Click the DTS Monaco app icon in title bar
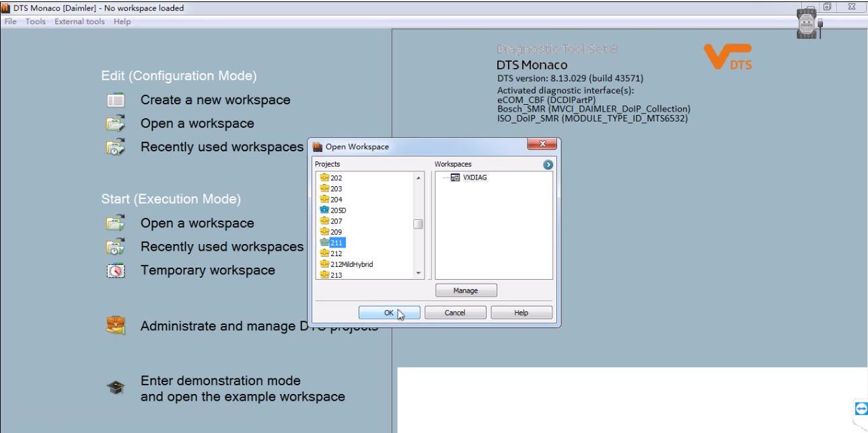 pos(7,8)
